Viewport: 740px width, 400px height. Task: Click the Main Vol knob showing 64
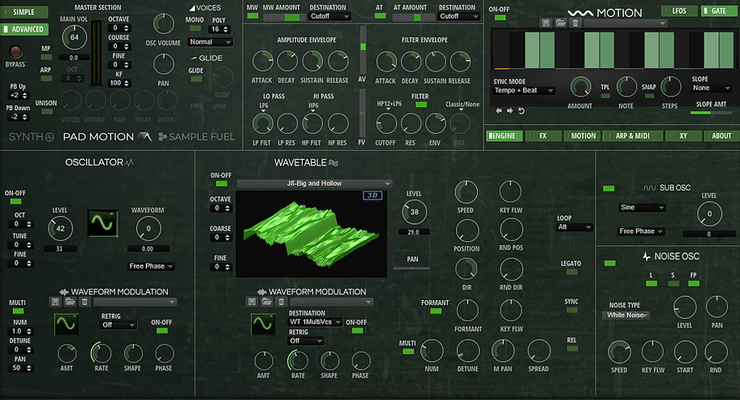point(74,36)
